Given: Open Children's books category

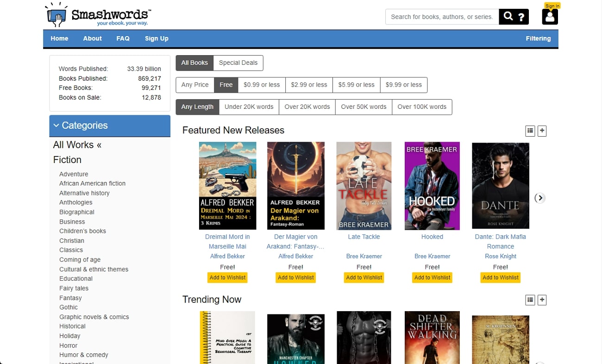Looking at the screenshot, I should [82, 231].
